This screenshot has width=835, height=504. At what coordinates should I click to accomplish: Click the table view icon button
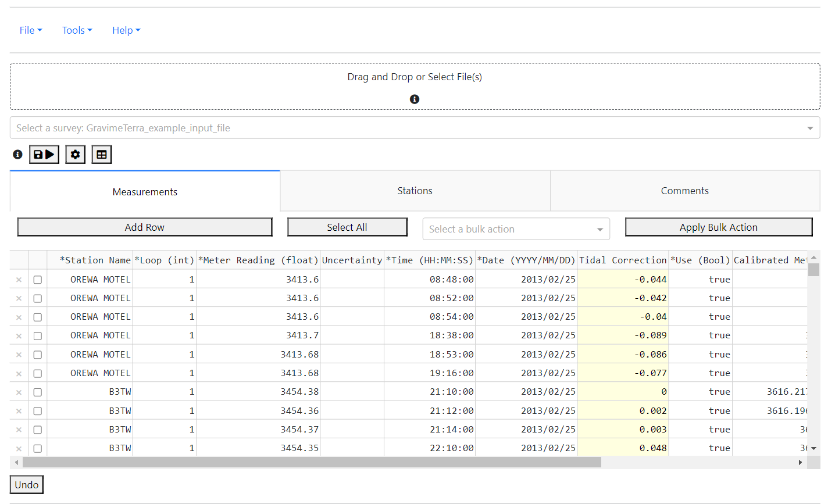tap(102, 155)
